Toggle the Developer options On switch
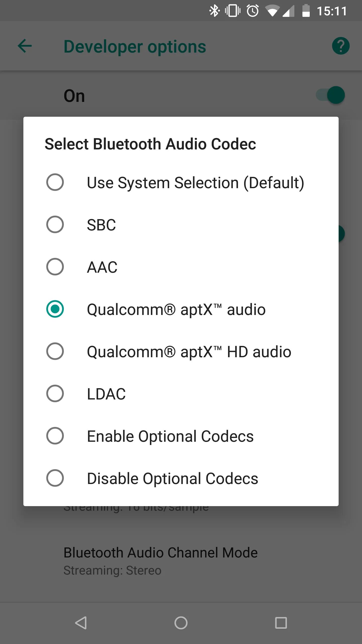Viewport: 362px width, 644px height. click(331, 95)
